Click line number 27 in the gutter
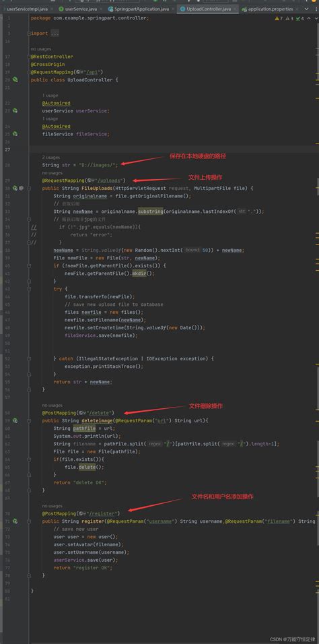Screen dimensions: 319x644 click(x=8, y=149)
